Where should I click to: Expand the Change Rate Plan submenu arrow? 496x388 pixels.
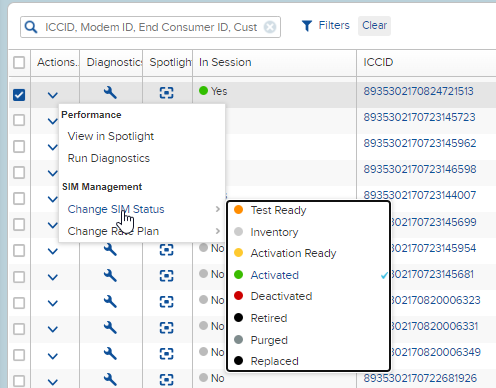(x=218, y=231)
